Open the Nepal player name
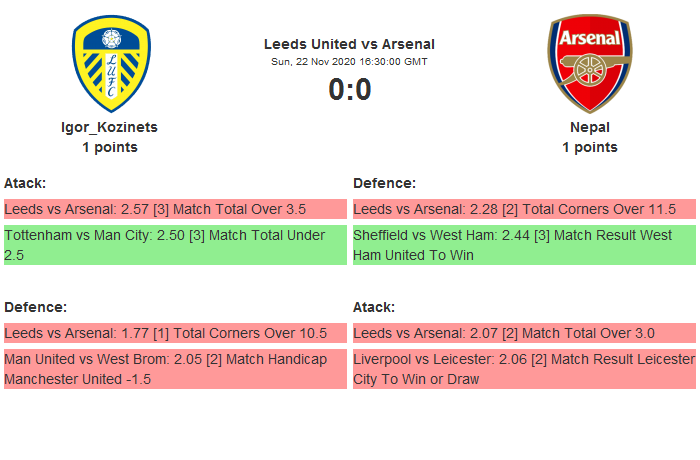 coord(589,127)
